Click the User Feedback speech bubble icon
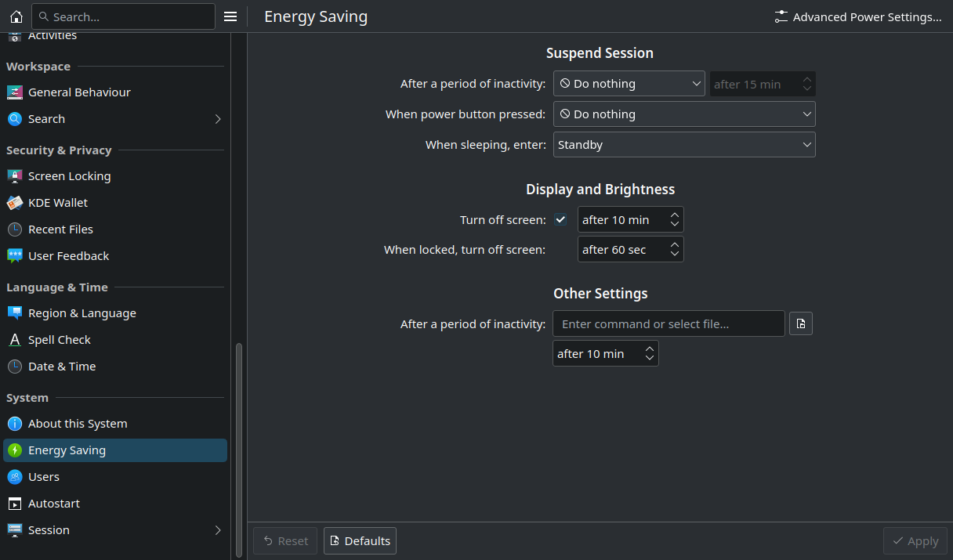Viewport: 953px width, 560px height. tap(15, 256)
